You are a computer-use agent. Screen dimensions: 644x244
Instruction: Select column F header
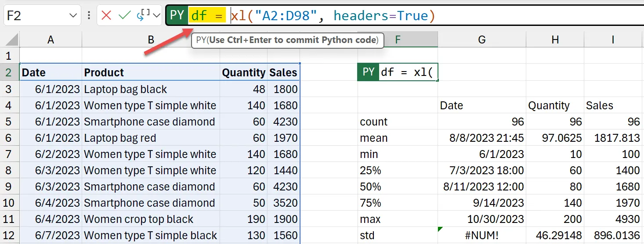tap(398, 40)
